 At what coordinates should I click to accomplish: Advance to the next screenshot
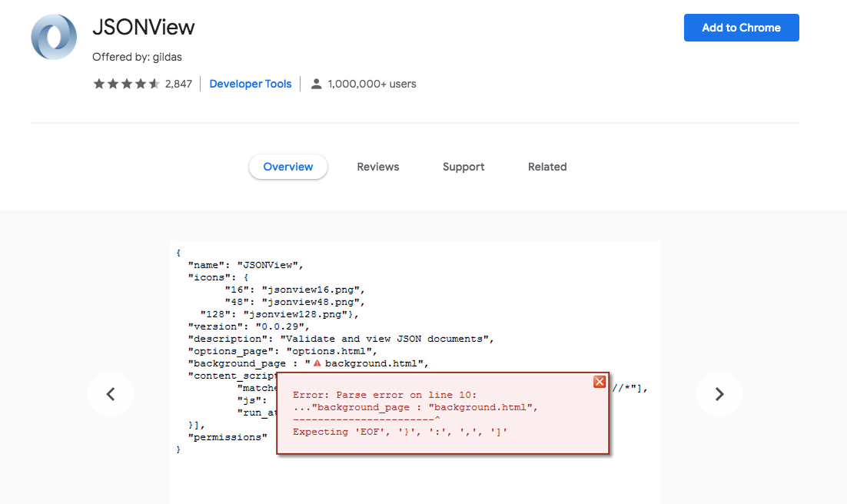(719, 394)
